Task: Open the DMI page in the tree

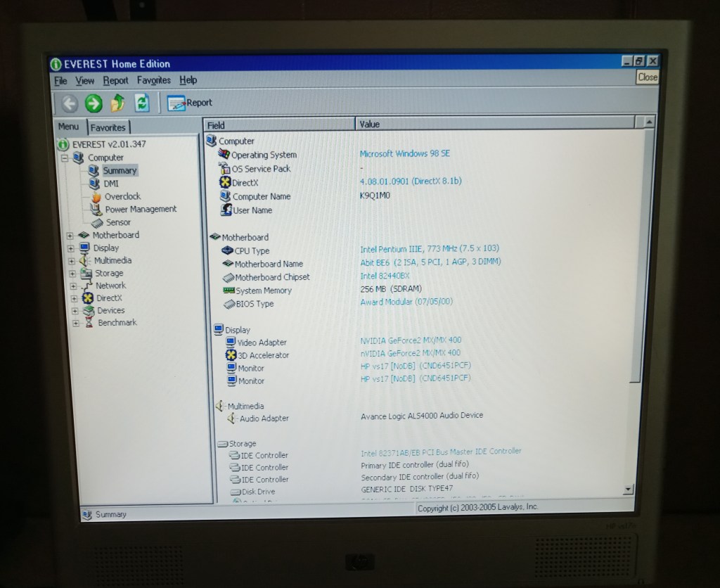Action: pyautogui.click(x=111, y=184)
